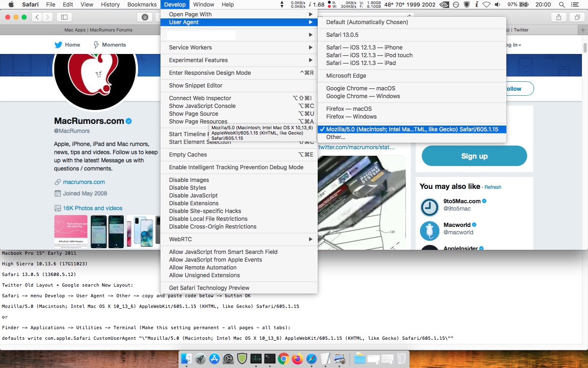Viewport: 588px width, 368px height.
Task: Open the App Store Dock icon
Action: coord(214,359)
